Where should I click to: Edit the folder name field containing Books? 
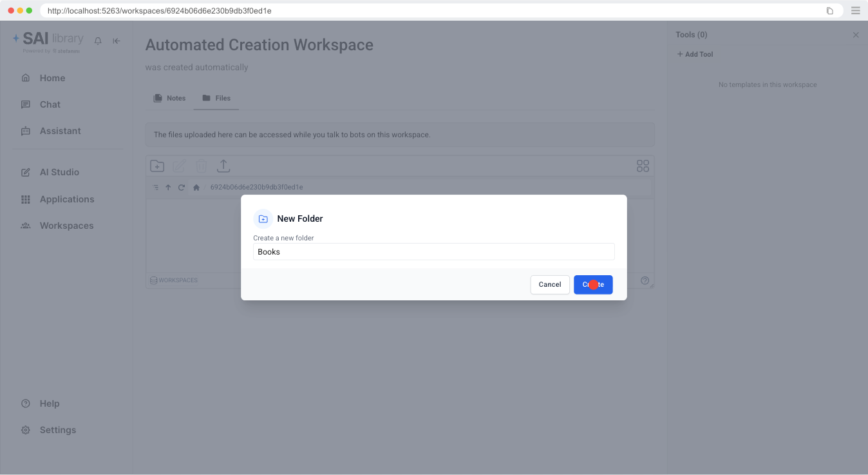pos(433,251)
